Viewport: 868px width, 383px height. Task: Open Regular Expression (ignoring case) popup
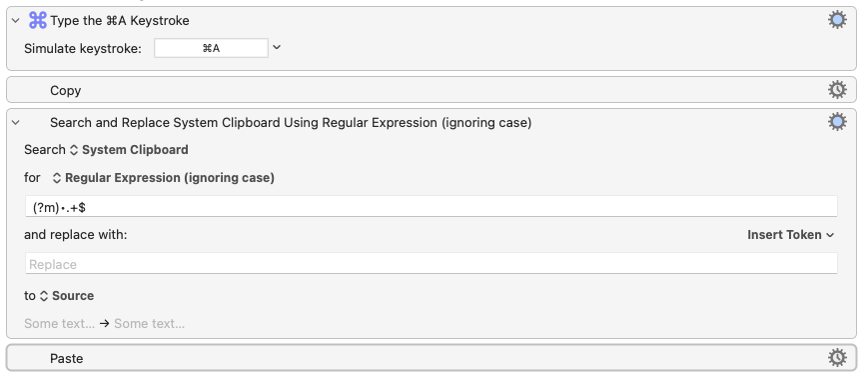click(164, 178)
